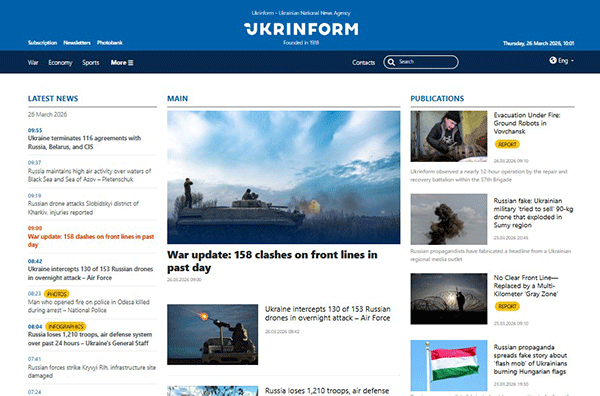Open the Hungarian flag thumbnail
This screenshot has height=396, width=600.
(449, 365)
